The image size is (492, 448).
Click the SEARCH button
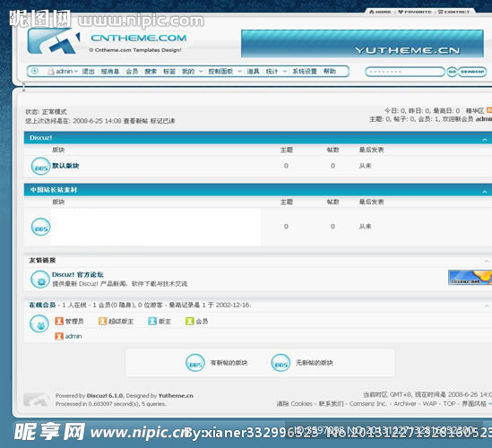472,72
